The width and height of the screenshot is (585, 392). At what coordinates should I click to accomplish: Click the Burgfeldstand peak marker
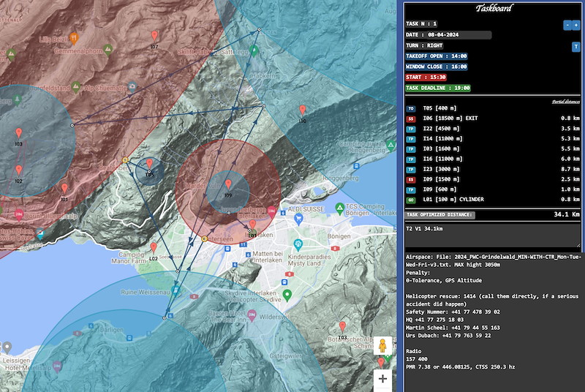tap(76, 87)
